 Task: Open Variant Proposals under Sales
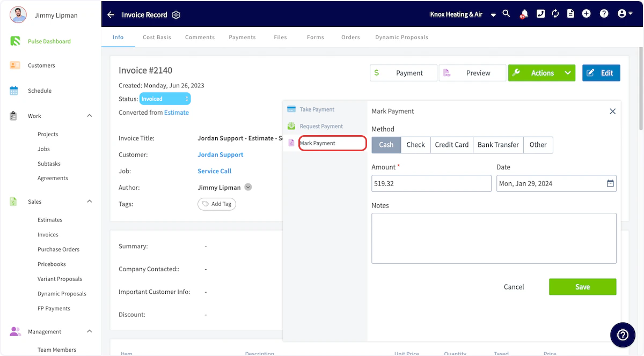pyautogui.click(x=60, y=279)
